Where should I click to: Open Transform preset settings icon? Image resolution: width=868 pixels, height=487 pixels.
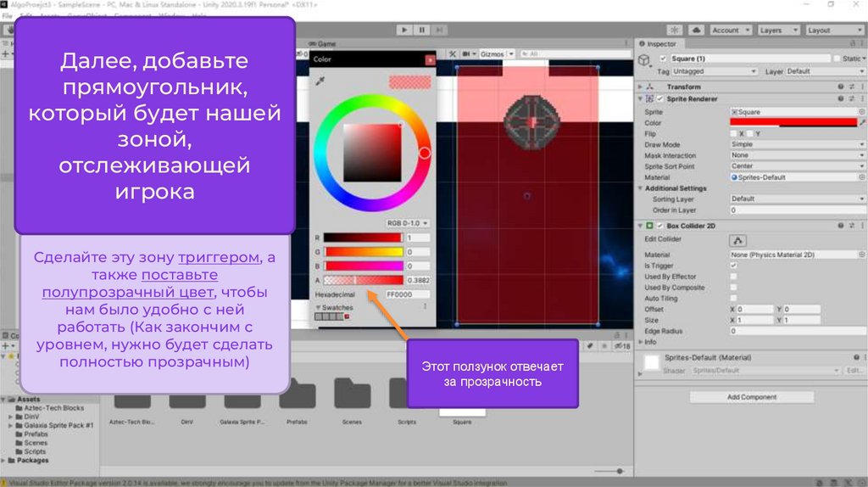point(852,87)
